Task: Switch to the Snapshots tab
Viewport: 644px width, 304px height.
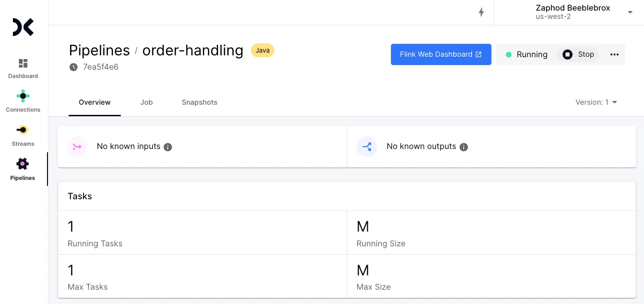Action: (199, 102)
